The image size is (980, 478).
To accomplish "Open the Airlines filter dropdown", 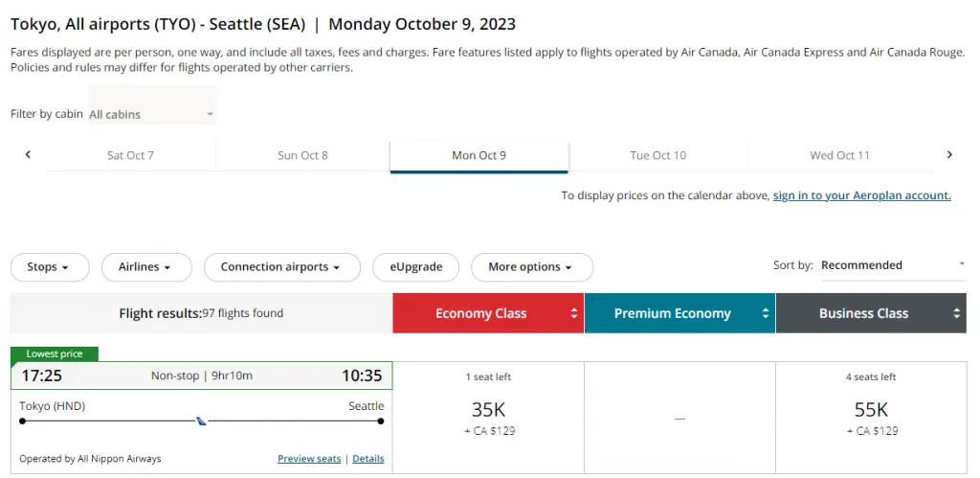I will click(146, 267).
